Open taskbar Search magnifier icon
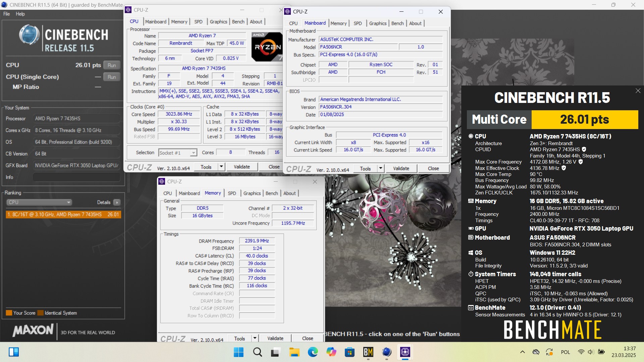The height and width of the screenshot is (362, 644). coord(257,352)
